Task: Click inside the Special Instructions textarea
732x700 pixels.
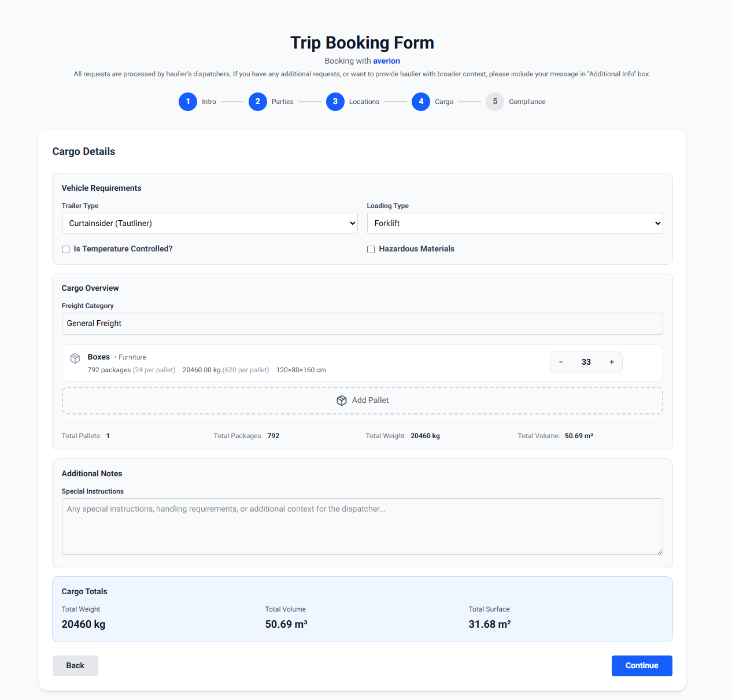Action: (362, 526)
